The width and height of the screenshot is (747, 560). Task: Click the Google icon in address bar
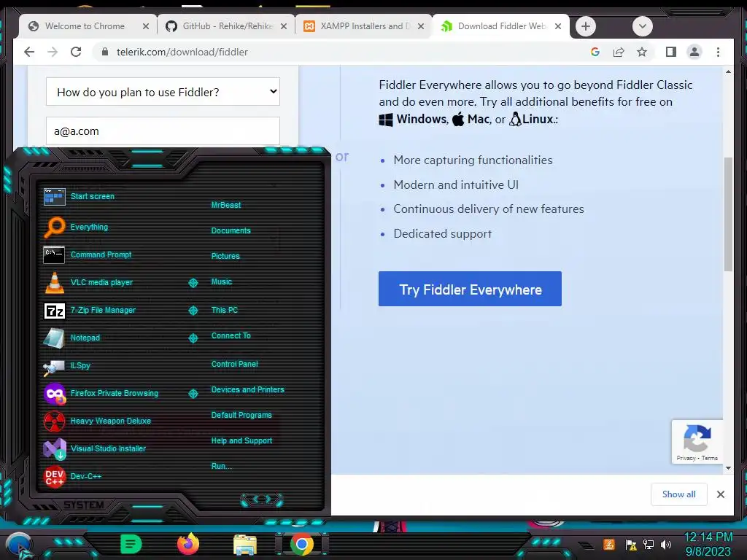(595, 52)
